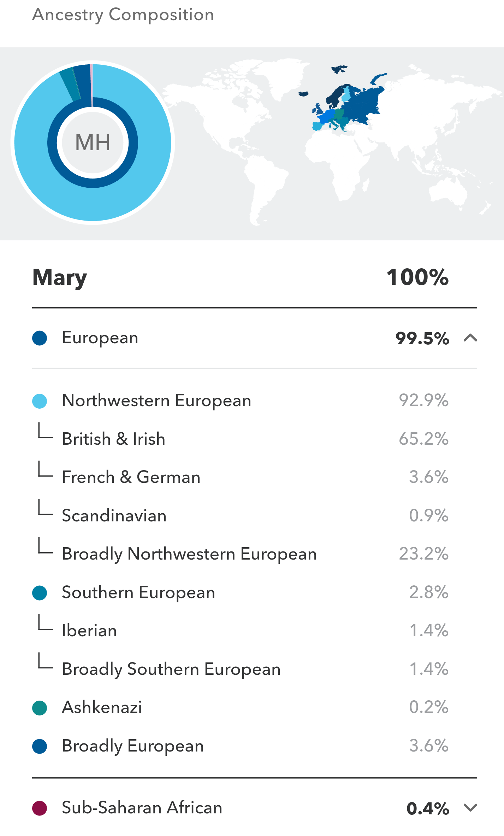Screen dimensions: 504x836
Task: Click the Ancestry Composition heading
Action: (x=123, y=15)
